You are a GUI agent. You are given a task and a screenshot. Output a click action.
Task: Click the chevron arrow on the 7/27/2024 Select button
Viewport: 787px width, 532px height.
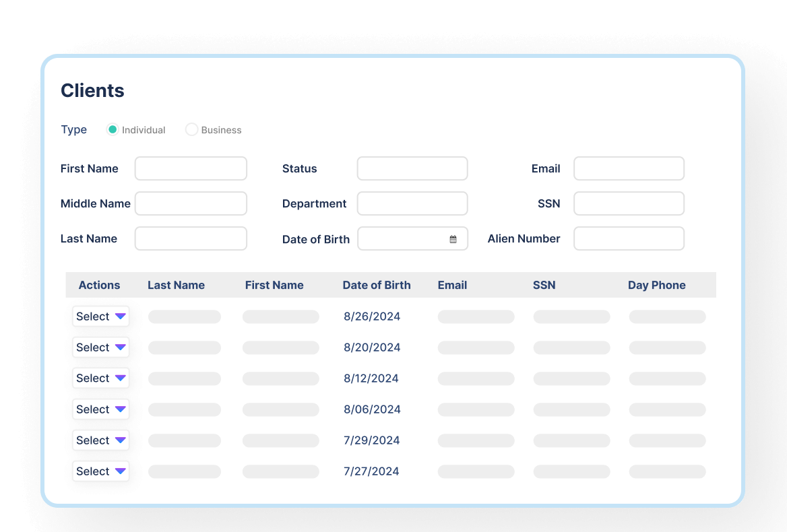click(120, 471)
